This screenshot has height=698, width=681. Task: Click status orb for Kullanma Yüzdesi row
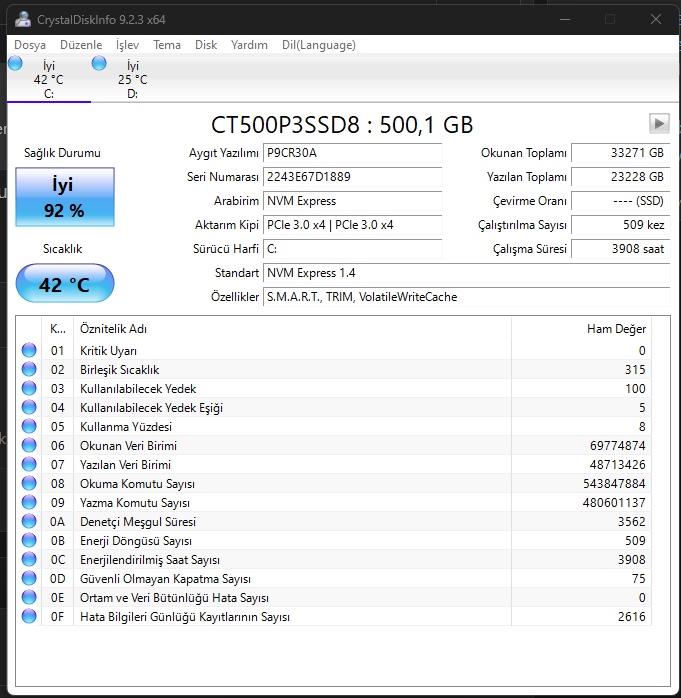click(x=29, y=426)
